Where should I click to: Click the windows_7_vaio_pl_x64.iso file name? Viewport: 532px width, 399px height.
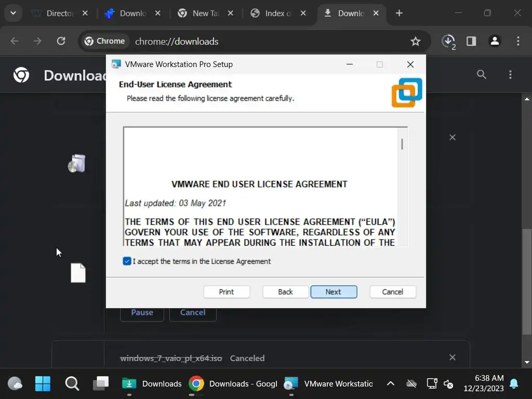point(171,358)
